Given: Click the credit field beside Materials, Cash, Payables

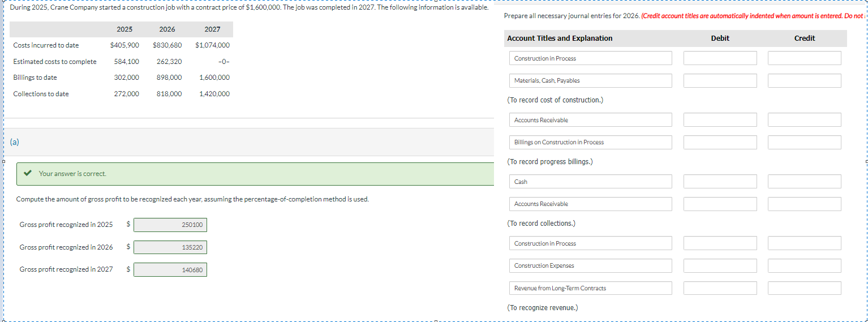Looking at the screenshot, I should [x=804, y=80].
